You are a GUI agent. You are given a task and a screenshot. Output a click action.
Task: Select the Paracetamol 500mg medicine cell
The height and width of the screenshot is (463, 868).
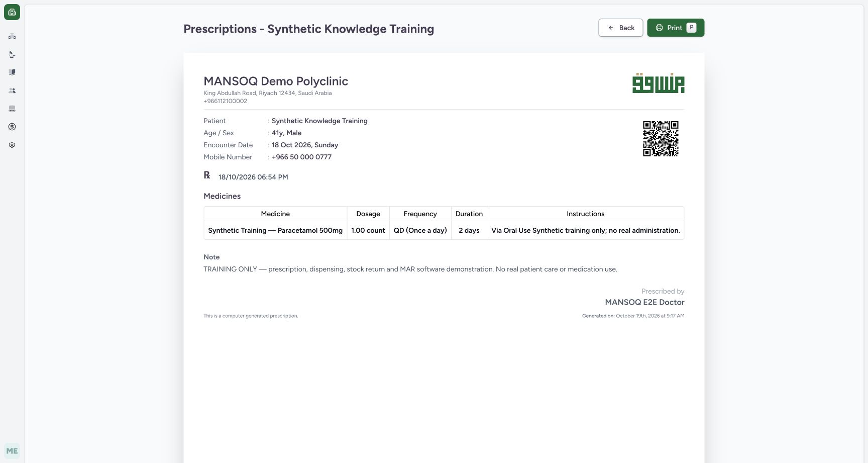click(275, 230)
